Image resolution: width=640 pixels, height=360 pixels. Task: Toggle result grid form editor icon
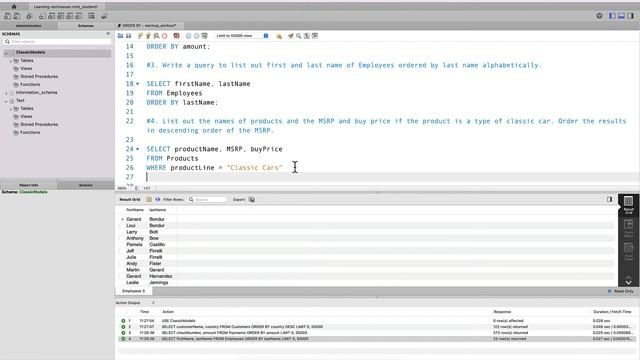point(149,200)
